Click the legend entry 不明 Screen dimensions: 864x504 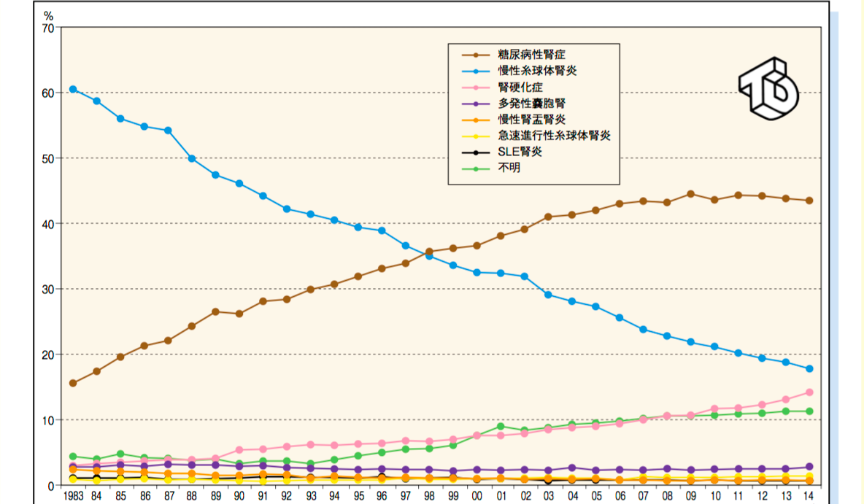509,168
